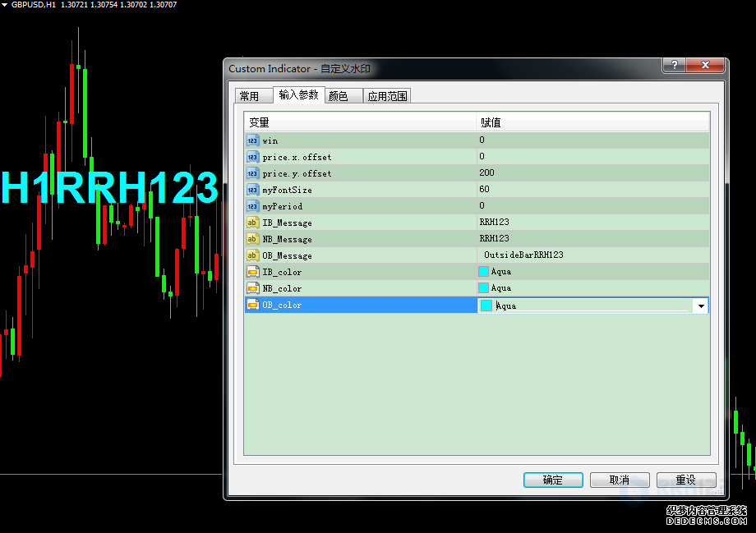Click the NB_color Aqua swatch
This screenshot has height=533, width=756.
(x=483, y=287)
